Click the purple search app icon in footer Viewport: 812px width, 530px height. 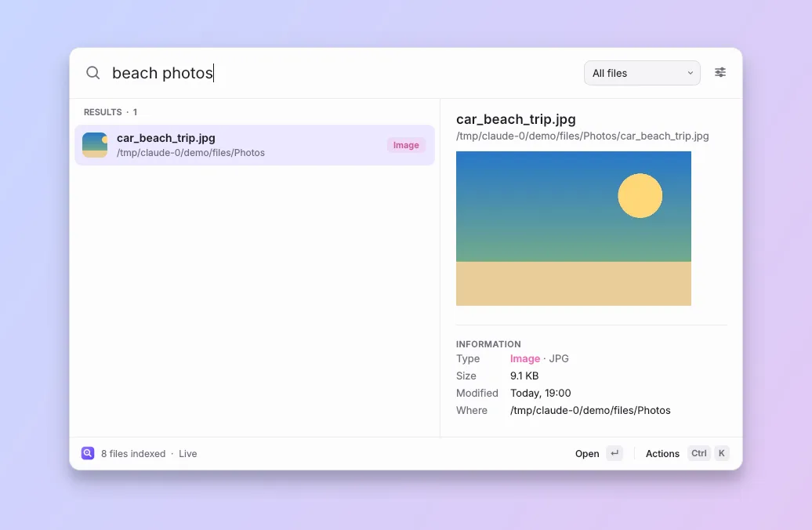pos(88,453)
